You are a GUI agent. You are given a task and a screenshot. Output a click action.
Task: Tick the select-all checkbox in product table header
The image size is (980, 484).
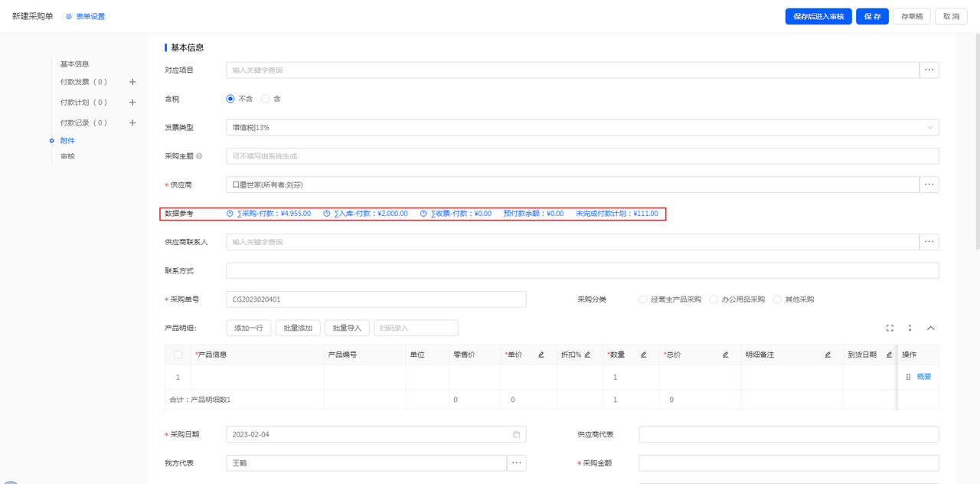tap(178, 355)
